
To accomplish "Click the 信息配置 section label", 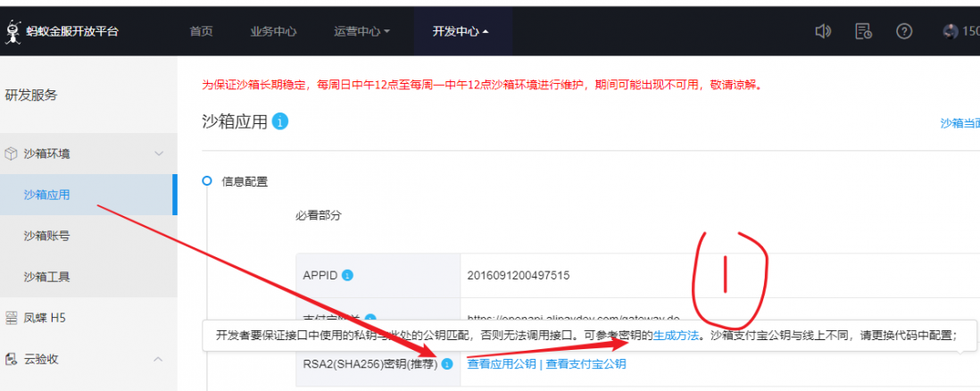I will [245, 182].
